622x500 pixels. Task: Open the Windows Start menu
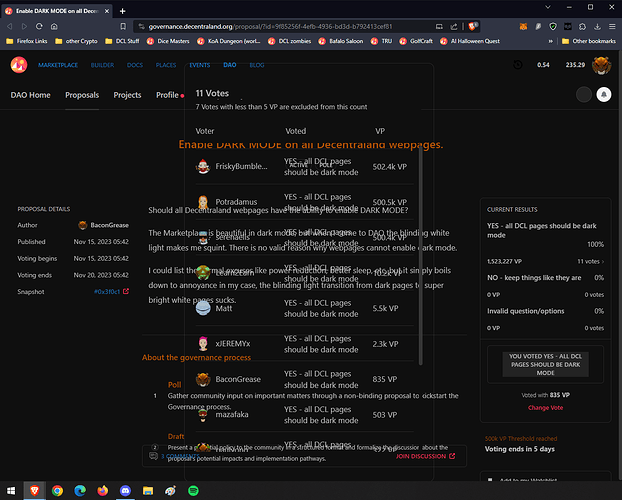click(x=11, y=490)
